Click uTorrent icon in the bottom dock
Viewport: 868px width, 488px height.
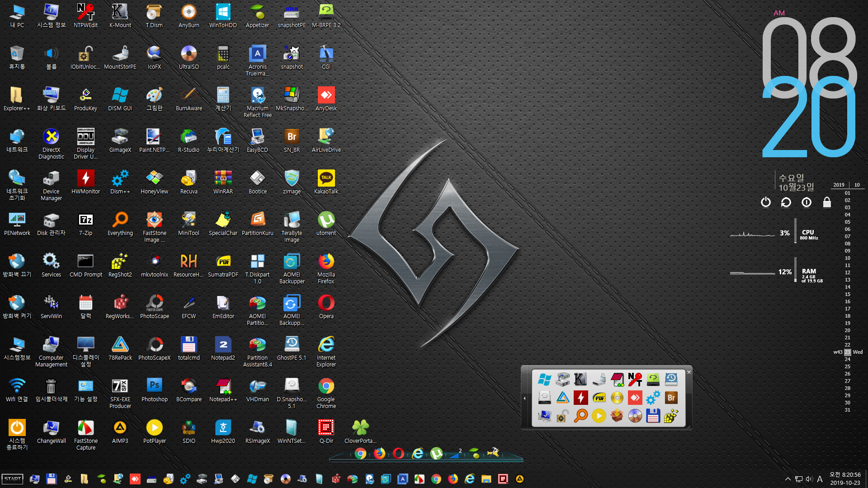[436, 453]
